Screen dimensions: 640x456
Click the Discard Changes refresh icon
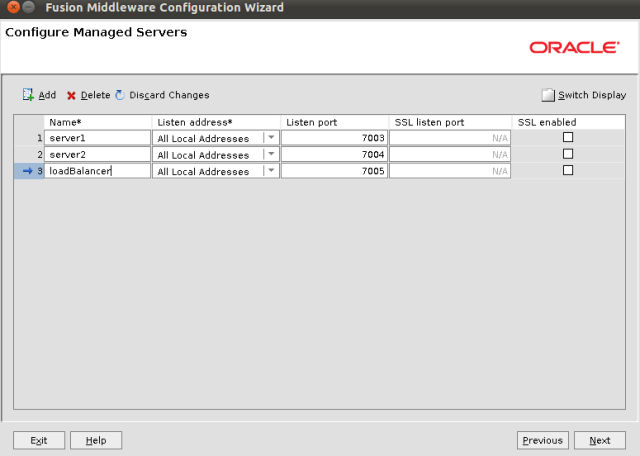[120, 95]
